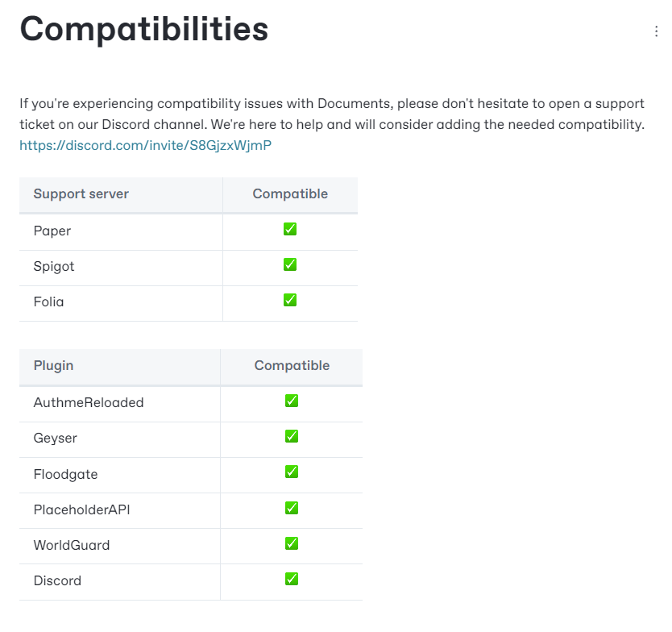This screenshot has width=672, height=632.
Task: Click the Spigot compatible checkmark
Action: pyautogui.click(x=290, y=264)
